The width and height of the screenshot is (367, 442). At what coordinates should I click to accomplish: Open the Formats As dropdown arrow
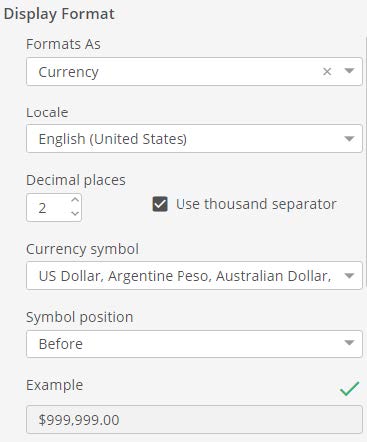349,71
